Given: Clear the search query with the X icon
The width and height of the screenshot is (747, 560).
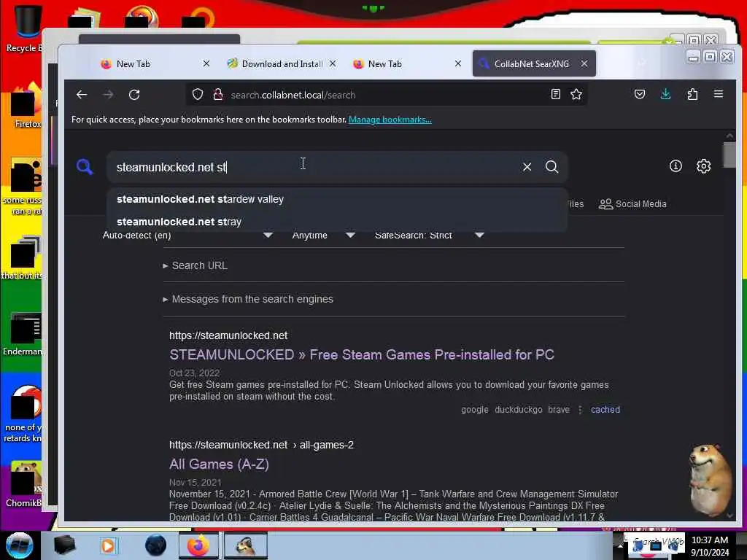Looking at the screenshot, I should coord(527,167).
